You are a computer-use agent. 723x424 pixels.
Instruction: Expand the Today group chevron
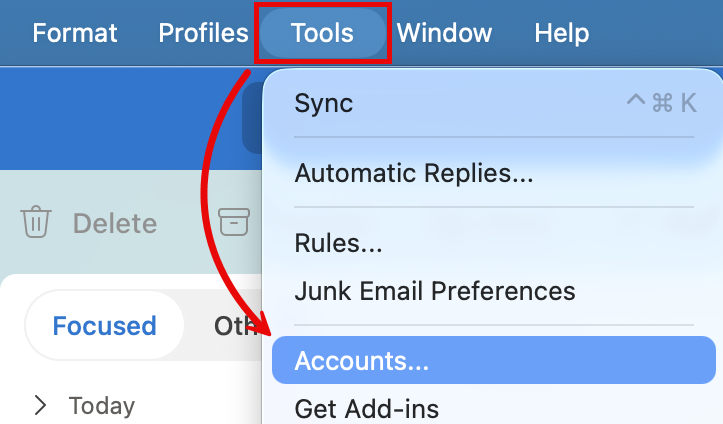point(40,405)
